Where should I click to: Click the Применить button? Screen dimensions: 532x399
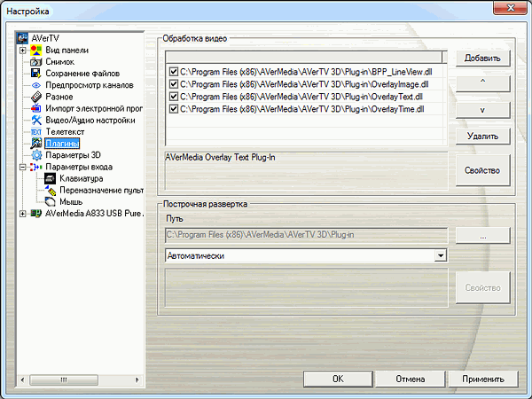click(483, 379)
